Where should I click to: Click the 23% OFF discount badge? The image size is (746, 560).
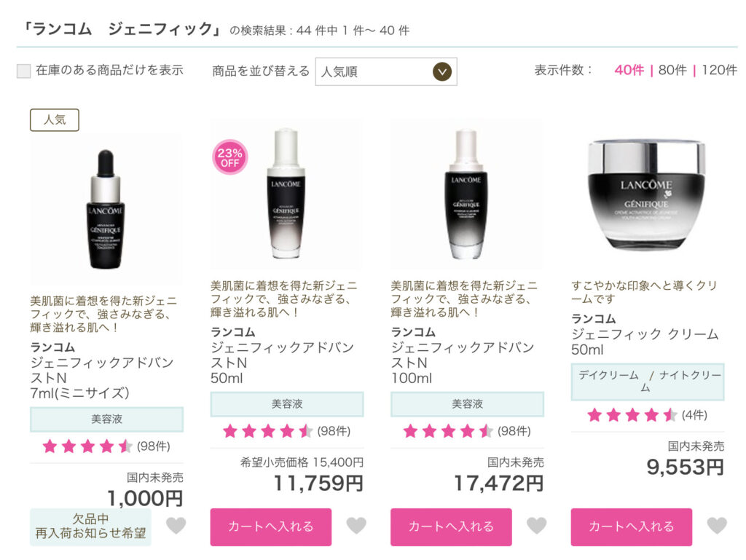[229, 157]
